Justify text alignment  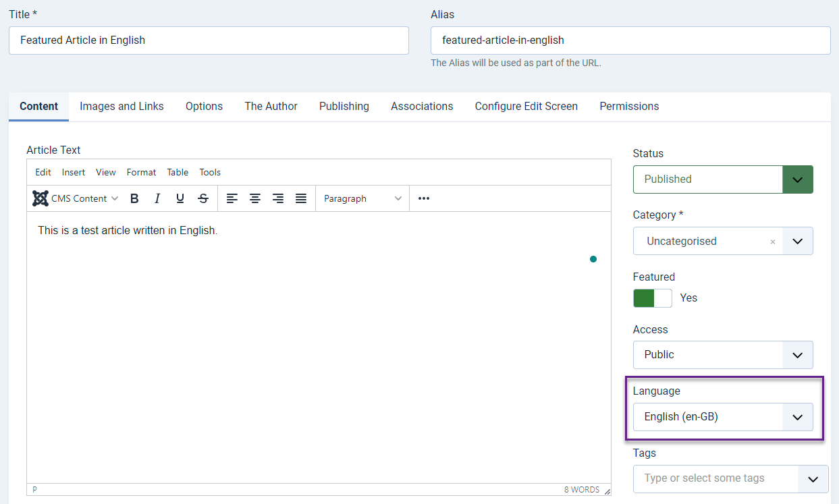point(301,198)
